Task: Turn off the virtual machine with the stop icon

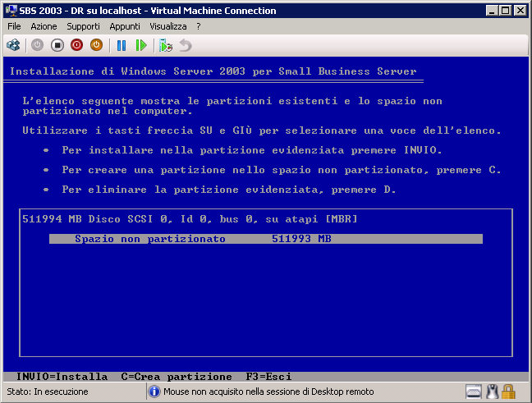Action: click(x=57, y=45)
